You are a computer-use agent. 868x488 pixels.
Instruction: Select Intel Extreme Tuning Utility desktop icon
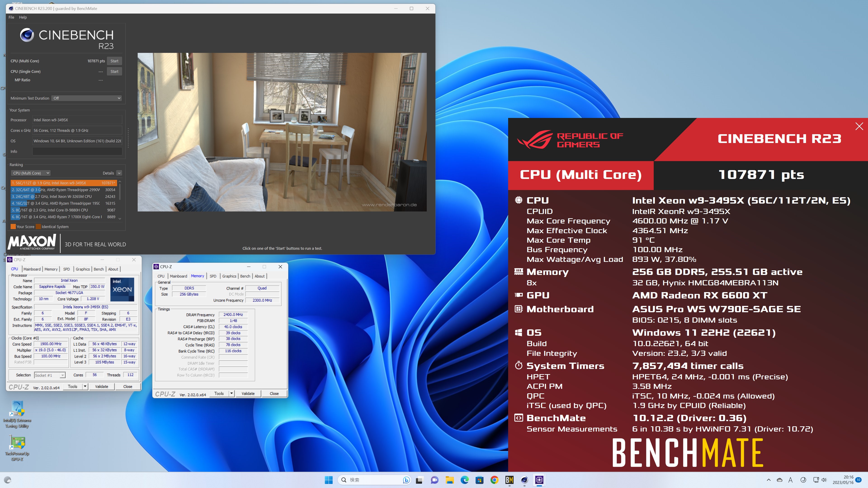17,414
